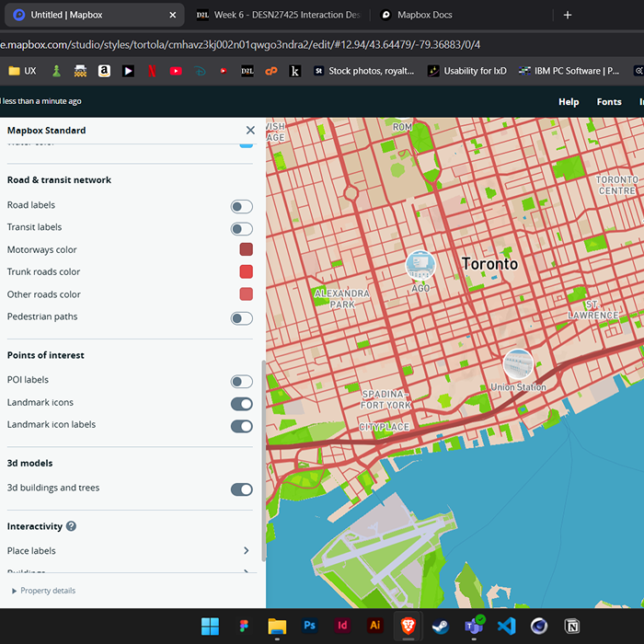Open the Interactivity help question icon

click(x=71, y=527)
